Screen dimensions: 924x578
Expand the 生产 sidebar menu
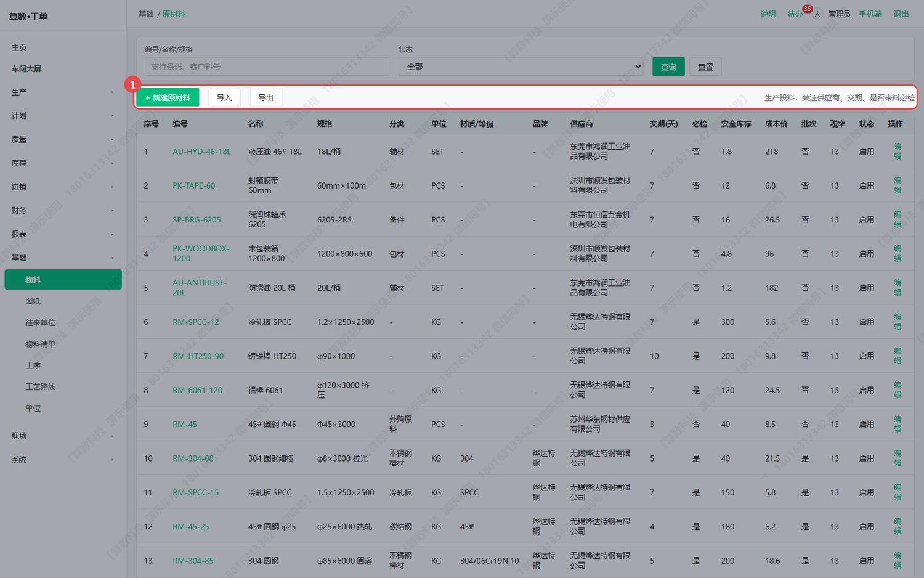tap(63, 92)
